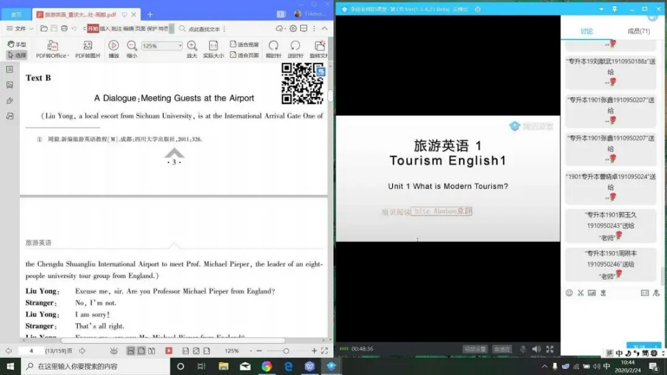Open the 125% zoom level dropdown
Viewport: 667px width, 375px height.
pos(162,45)
